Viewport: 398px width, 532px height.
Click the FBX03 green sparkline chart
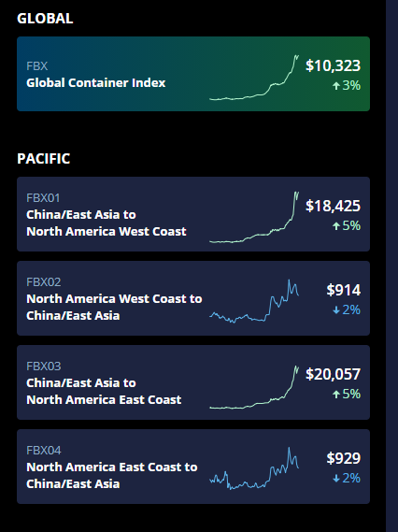pos(254,387)
